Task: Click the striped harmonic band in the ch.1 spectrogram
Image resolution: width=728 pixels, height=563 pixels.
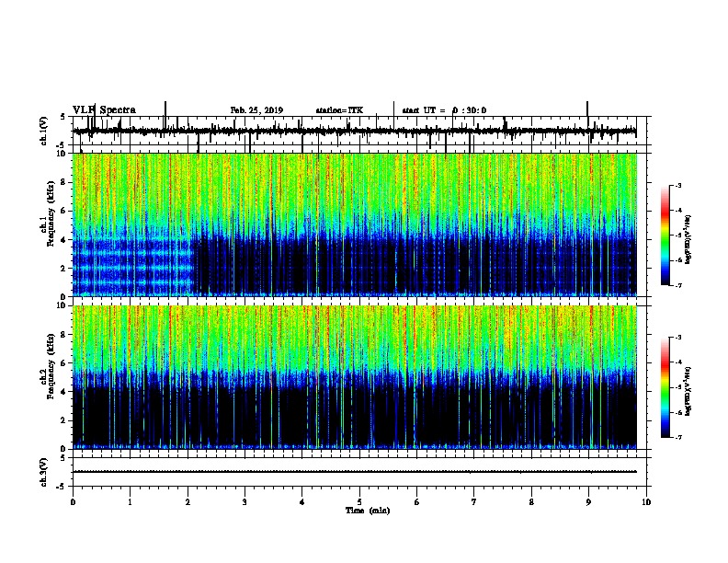Action: click(x=132, y=267)
